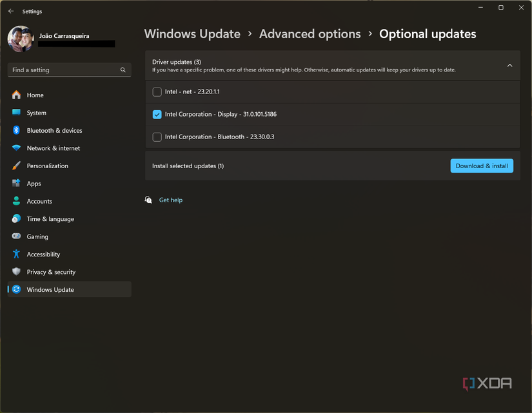Select the System monitor icon
Viewport: 532px width, 413px height.
(16, 113)
